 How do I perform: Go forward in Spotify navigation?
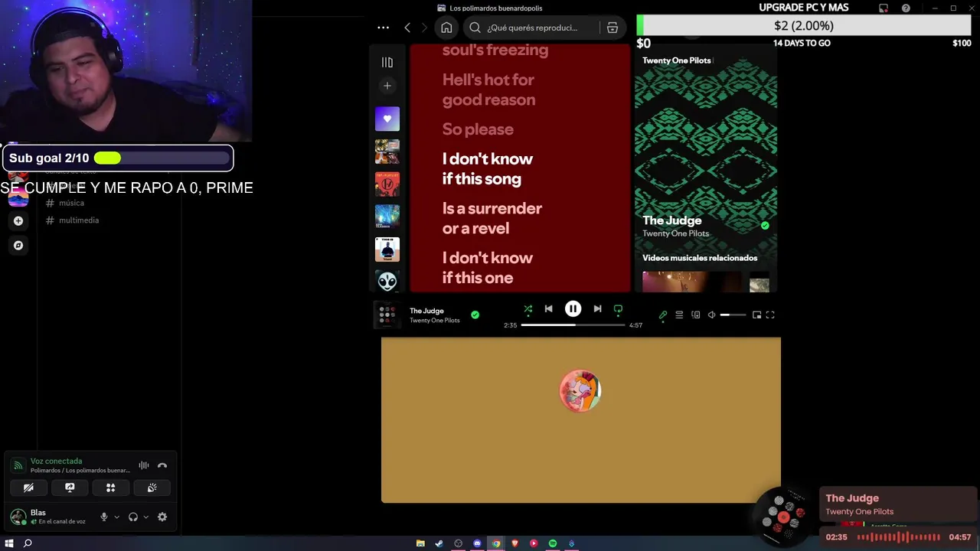(x=424, y=28)
